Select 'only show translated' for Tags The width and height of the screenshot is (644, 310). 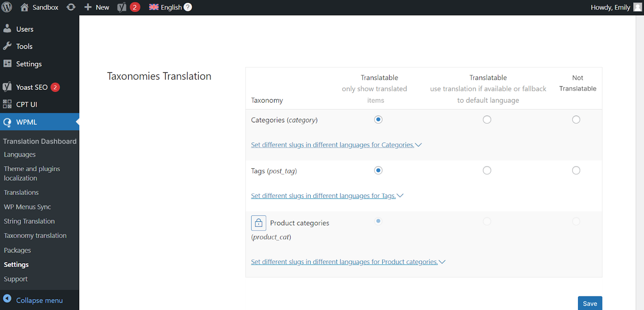378,170
